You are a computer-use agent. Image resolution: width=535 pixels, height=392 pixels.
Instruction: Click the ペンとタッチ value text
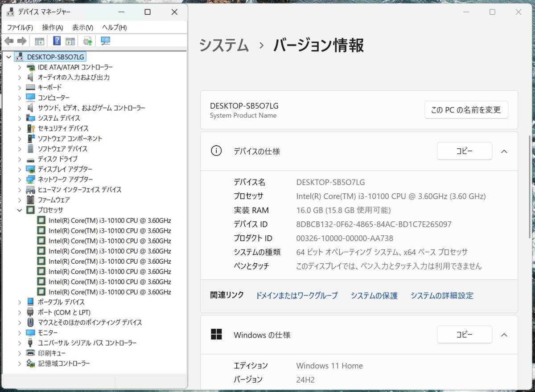(389, 266)
